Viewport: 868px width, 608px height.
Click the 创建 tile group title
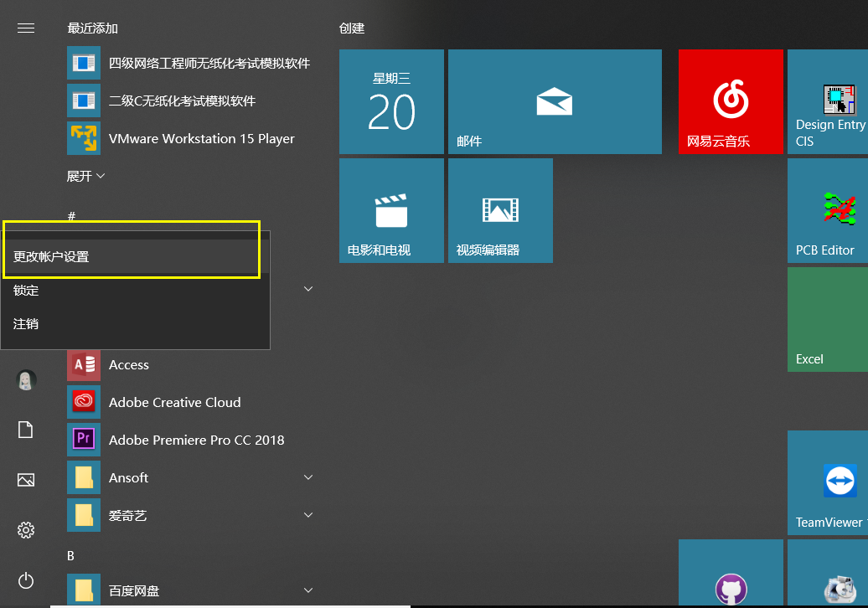[x=352, y=28]
